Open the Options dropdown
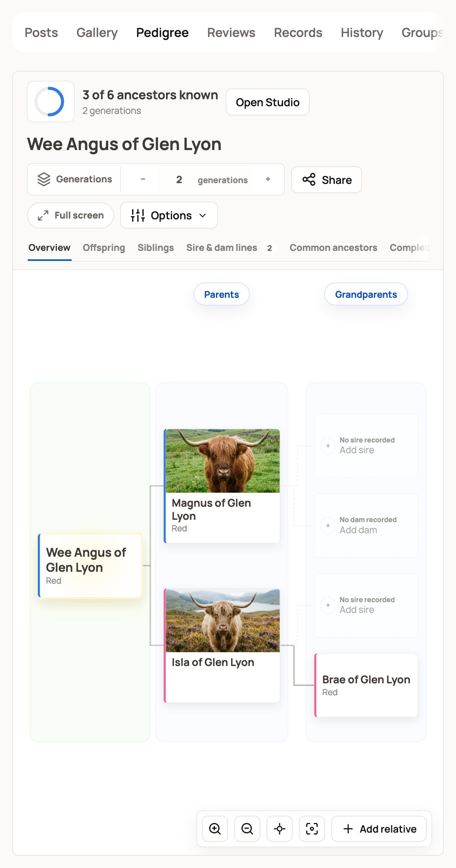 [169, 215]
